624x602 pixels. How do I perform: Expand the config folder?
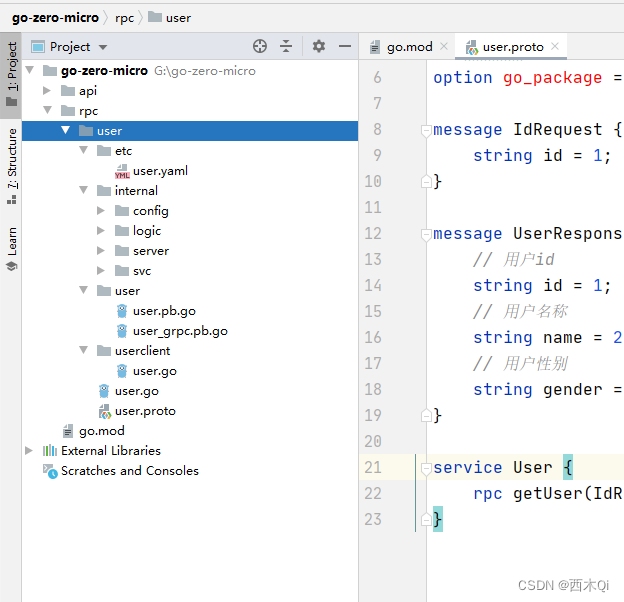tap(101, 210)
